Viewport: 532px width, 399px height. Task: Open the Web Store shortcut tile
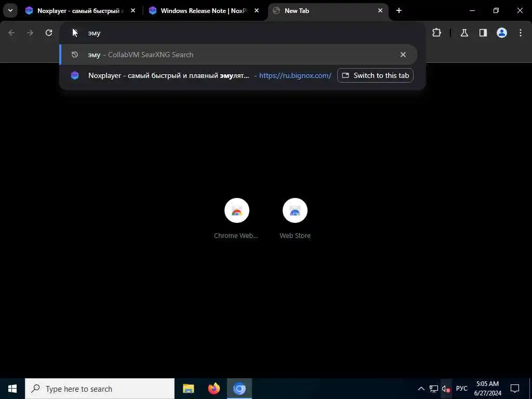(x=295, y=219)
